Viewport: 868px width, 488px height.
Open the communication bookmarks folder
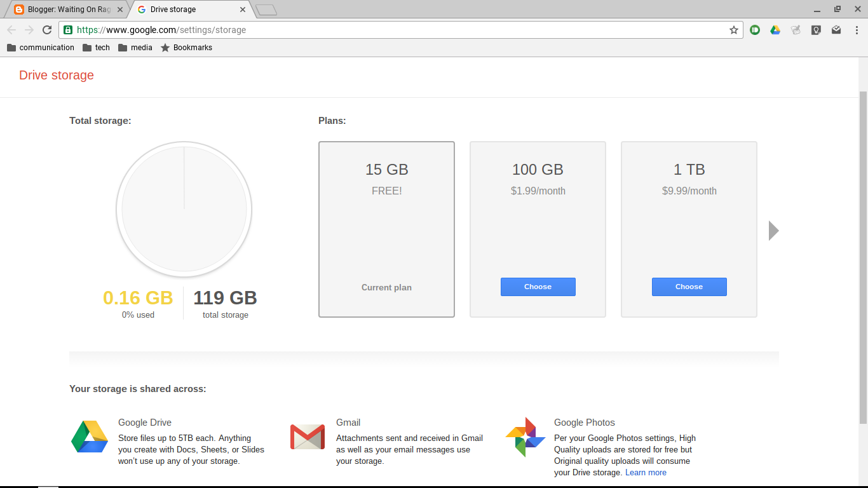tap(41, 48)
